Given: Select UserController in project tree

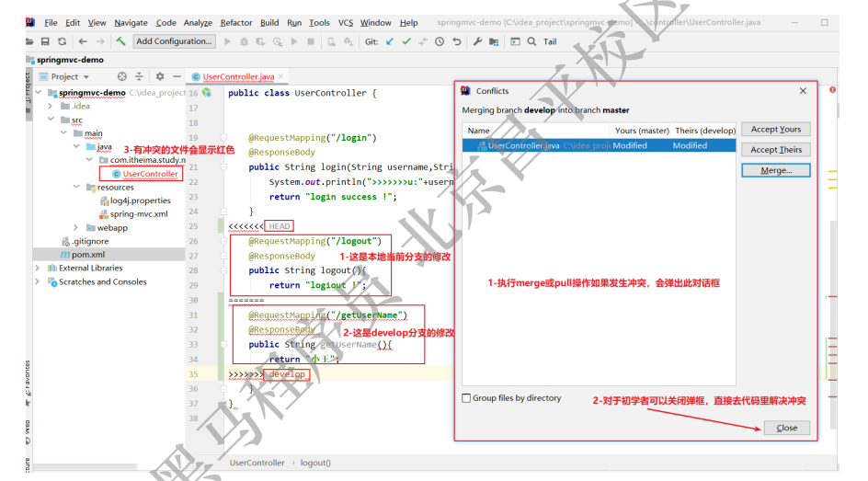Looking at the screenshot, I should point(150,174).
